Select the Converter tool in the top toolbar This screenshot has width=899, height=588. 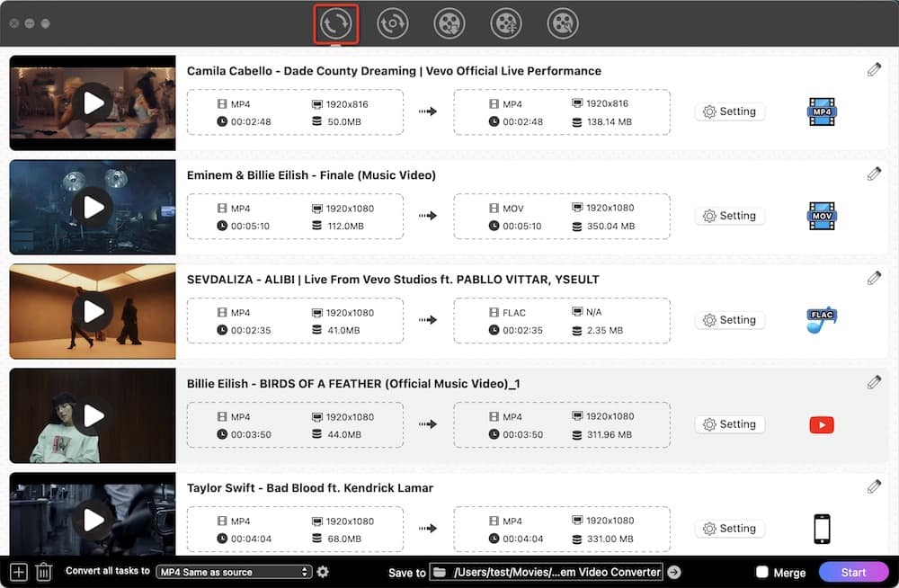(x=335, y=23)
